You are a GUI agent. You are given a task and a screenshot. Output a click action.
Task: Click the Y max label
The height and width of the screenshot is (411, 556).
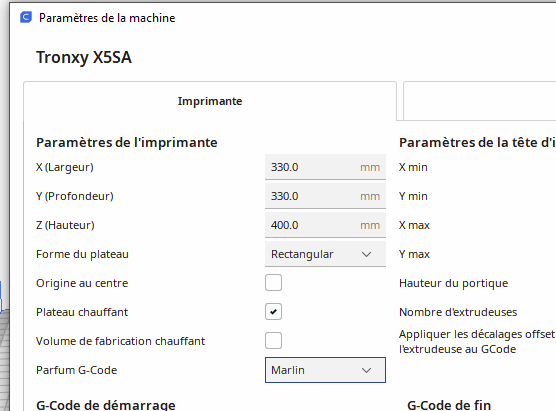point(414,254)
